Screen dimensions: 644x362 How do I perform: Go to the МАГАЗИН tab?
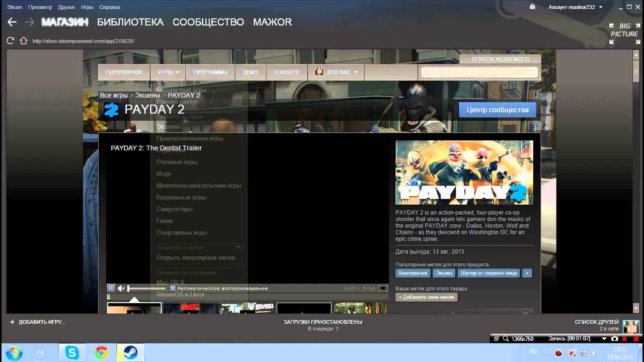(65, 22)
